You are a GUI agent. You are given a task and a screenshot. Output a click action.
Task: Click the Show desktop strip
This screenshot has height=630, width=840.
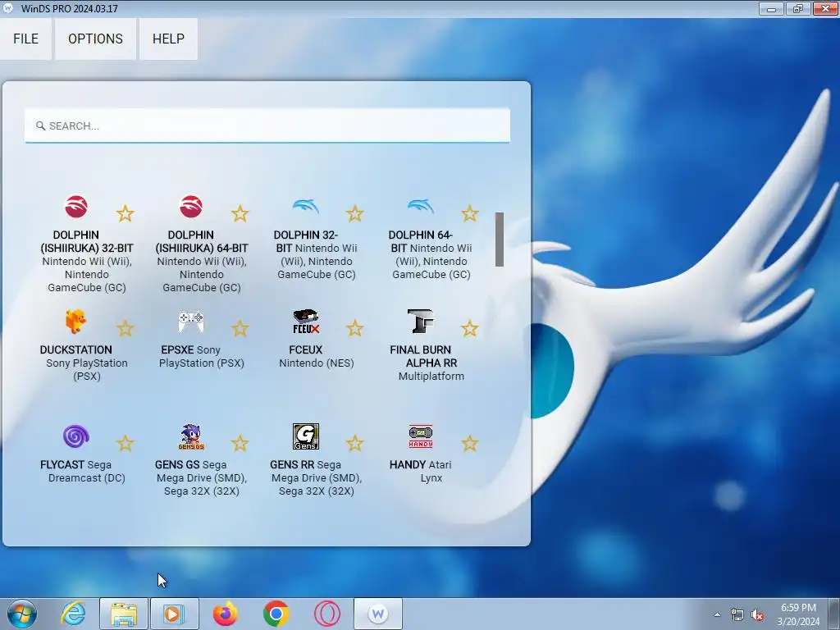[x=834, y=614]
